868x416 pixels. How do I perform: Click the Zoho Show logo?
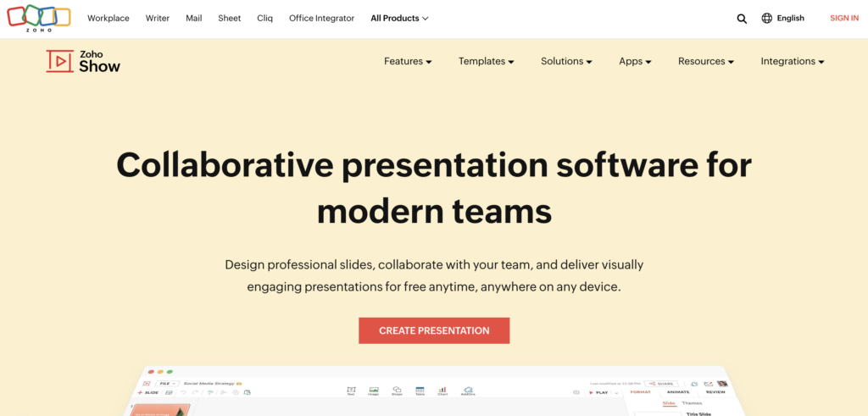(x=83, y=61)
